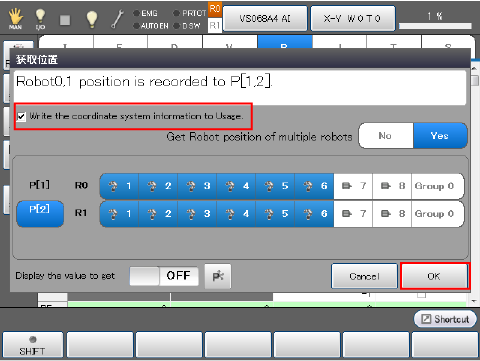Toggle R0 joint 1 axis button

point(119,186)
